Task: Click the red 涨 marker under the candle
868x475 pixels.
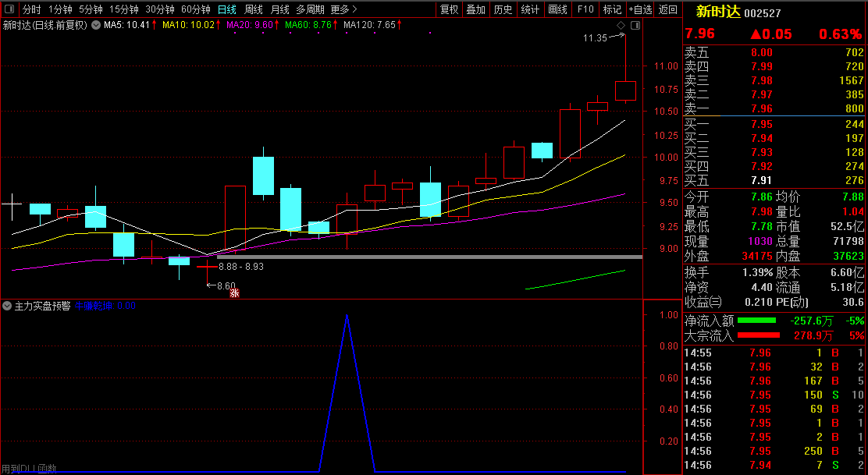Action: (233, 292)
